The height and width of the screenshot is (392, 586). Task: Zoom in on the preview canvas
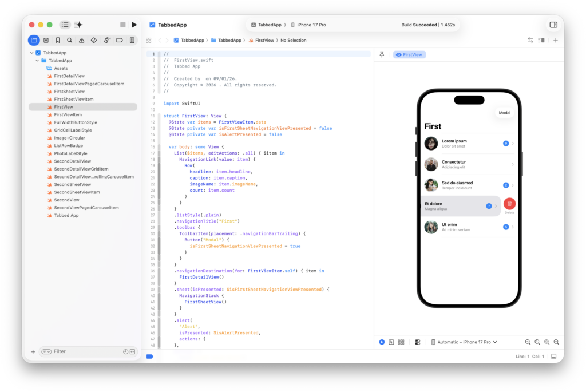[556, 342]
